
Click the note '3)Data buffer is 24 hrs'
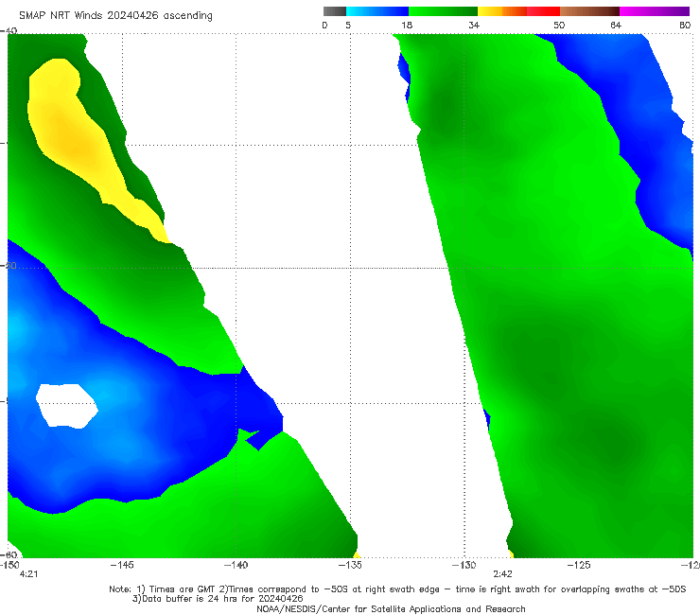(x=218, y=599)
